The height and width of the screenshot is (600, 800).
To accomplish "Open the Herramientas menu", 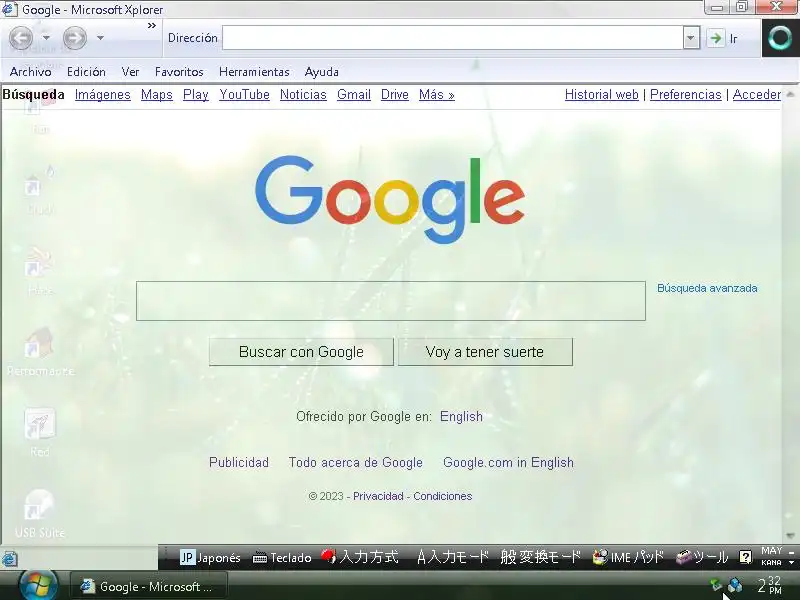I will click(x=254, y=72).
